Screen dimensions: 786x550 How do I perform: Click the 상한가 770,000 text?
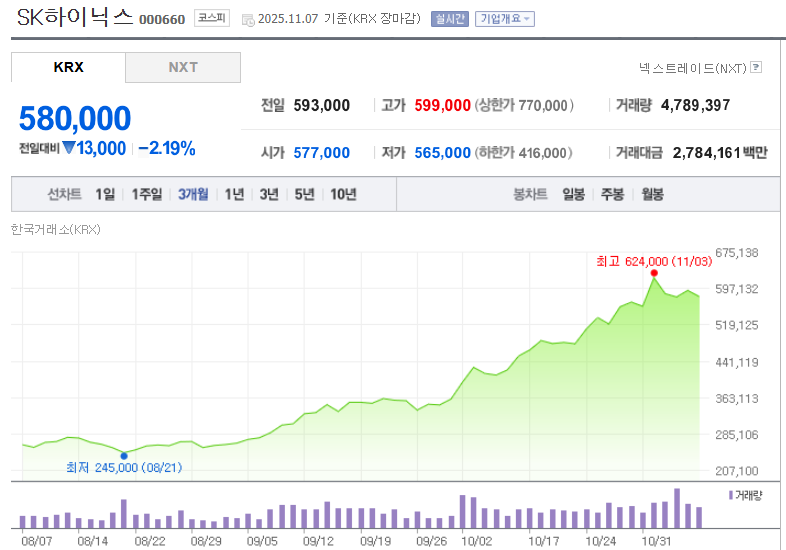(524, 105)
